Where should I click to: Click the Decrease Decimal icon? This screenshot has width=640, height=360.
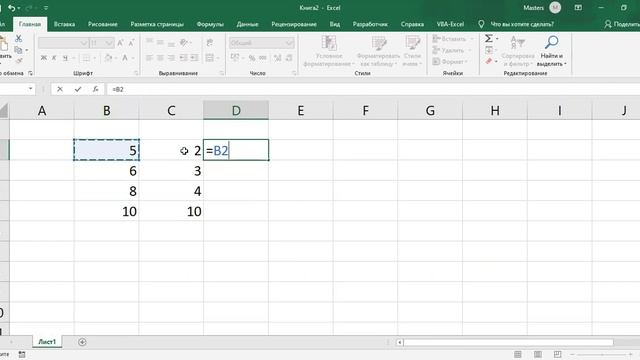point(289,58)
